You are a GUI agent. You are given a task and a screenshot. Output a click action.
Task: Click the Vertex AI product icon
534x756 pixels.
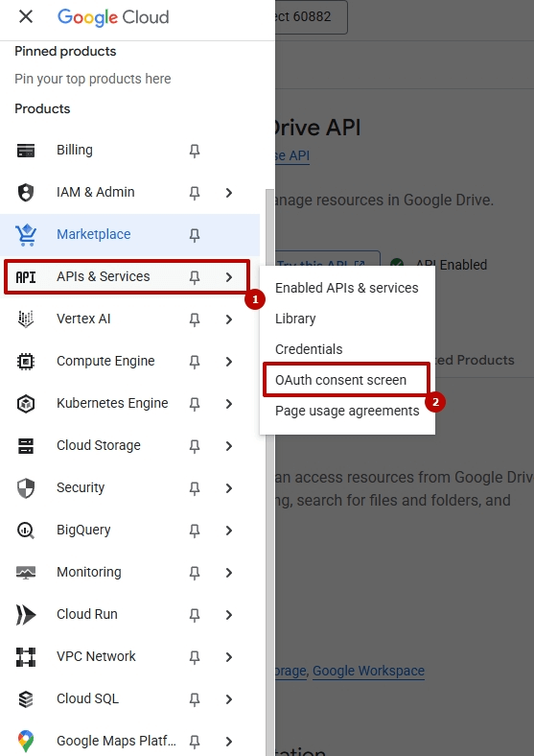click(x=26, y=319)
